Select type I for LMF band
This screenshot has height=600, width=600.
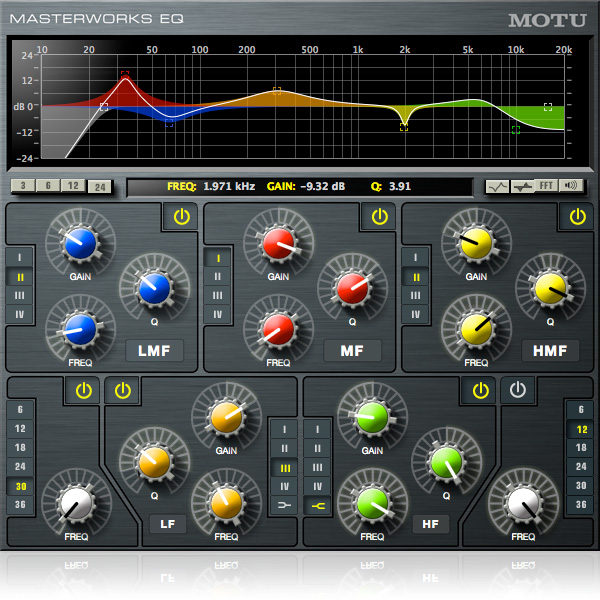[20, 257]
